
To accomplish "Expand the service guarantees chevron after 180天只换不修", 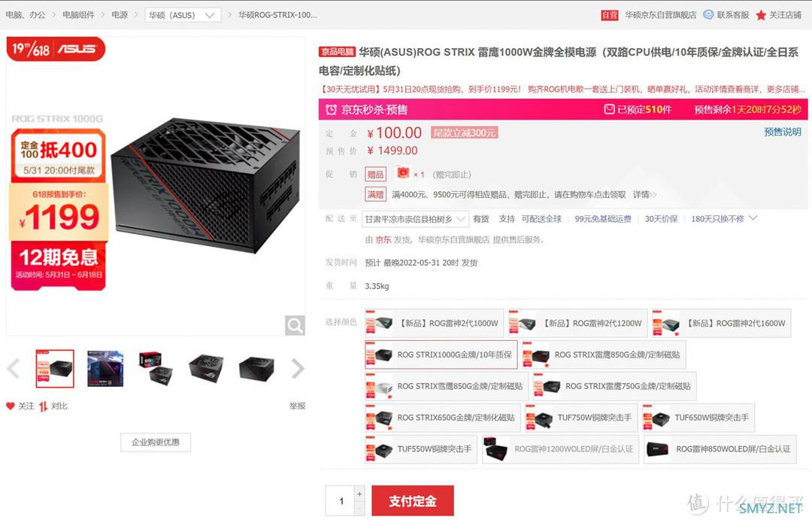I will [753, 218].
